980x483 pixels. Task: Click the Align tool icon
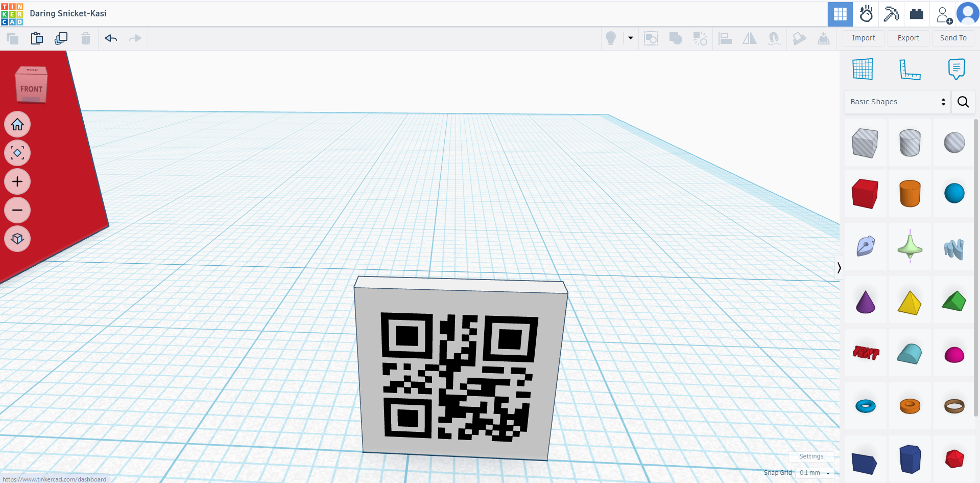coord(725,38)
